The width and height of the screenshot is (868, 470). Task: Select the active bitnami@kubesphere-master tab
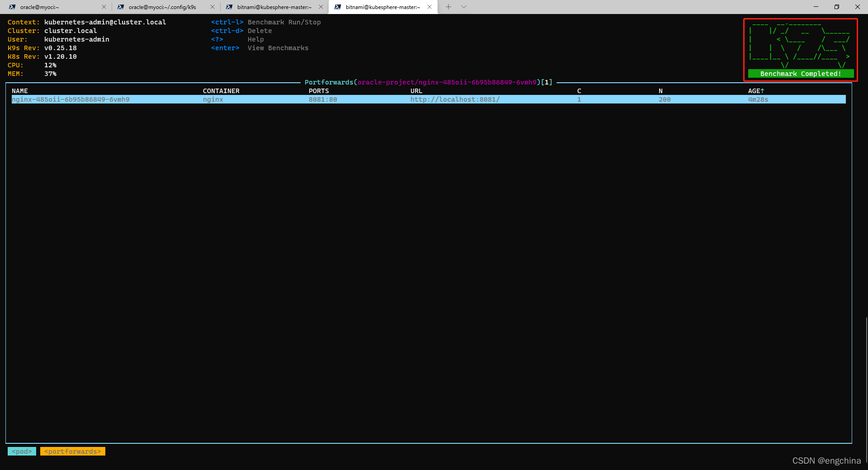tap(382, 7)
